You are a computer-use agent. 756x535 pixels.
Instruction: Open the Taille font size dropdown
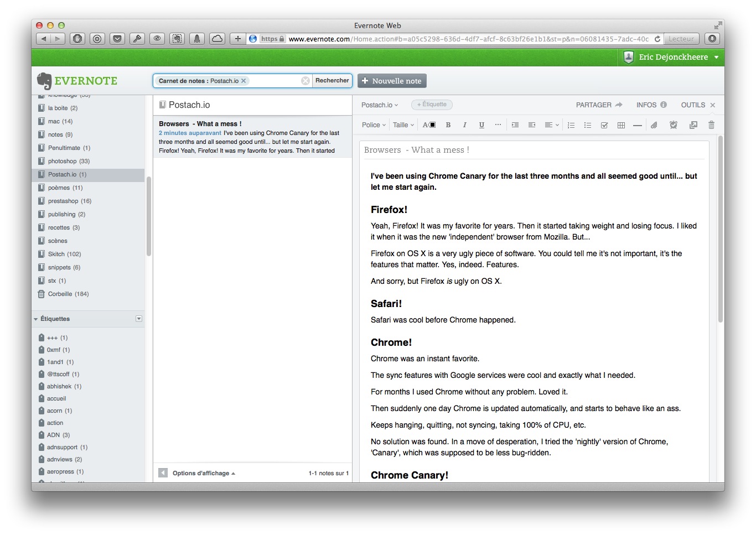pyautogui.click(x=403, y=125)
